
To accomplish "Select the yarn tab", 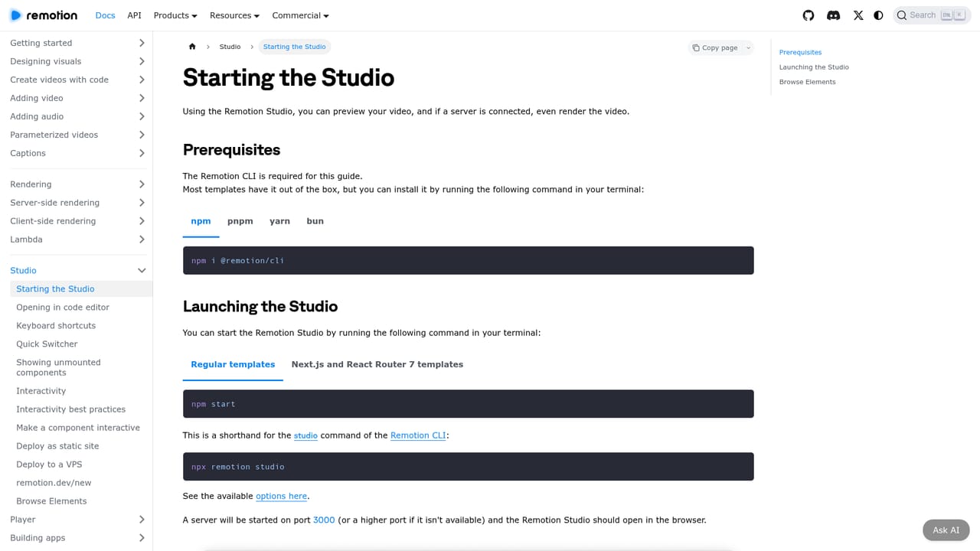I will pos(279,221).
